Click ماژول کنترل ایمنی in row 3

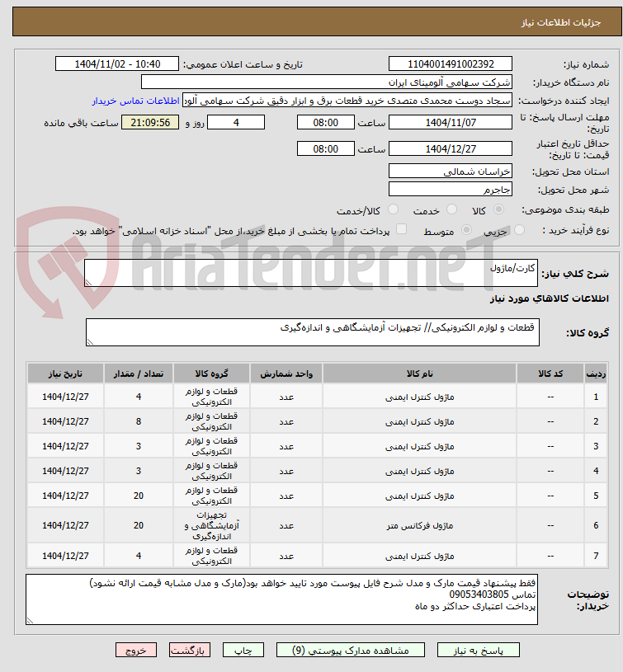point(419,447)
